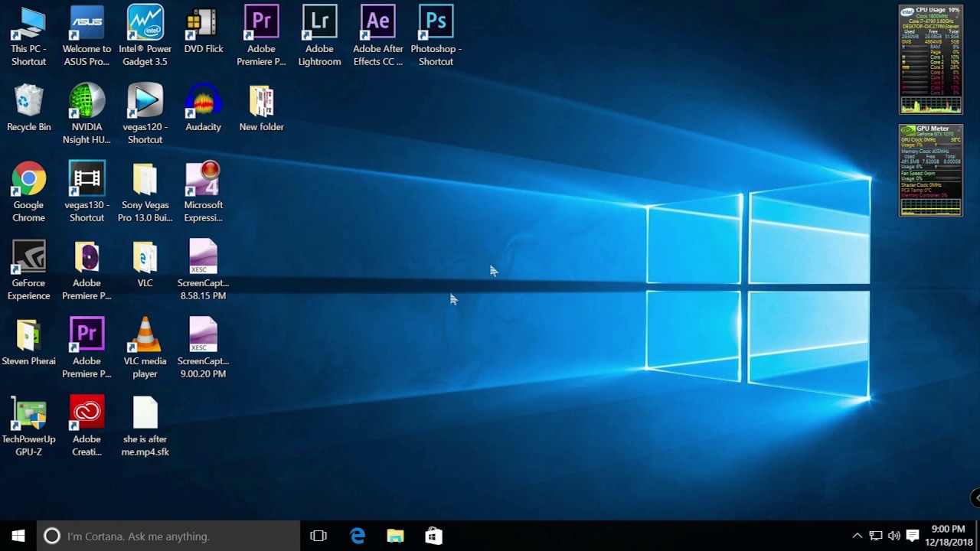The width and height of the screenshot is (980, 551).
Task: Click the Cortana search box
Action: [x=168, y=536]
